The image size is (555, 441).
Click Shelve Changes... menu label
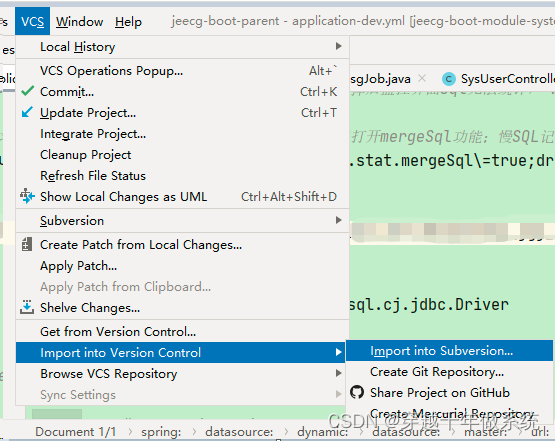[90, 308]
